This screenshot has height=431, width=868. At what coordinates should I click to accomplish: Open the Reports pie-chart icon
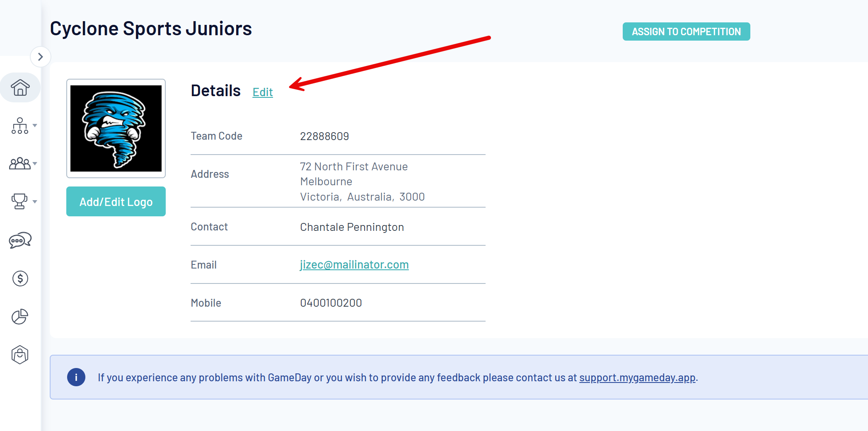pos(19,317)
